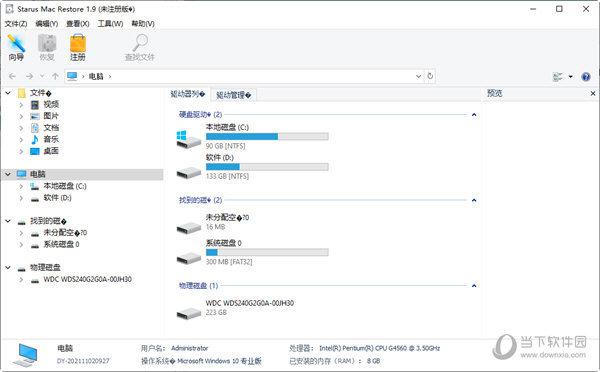The height and width of the screenshot is (372, 600).
Task: Expand the 音乐 folder node
Action: click(21, 139)
